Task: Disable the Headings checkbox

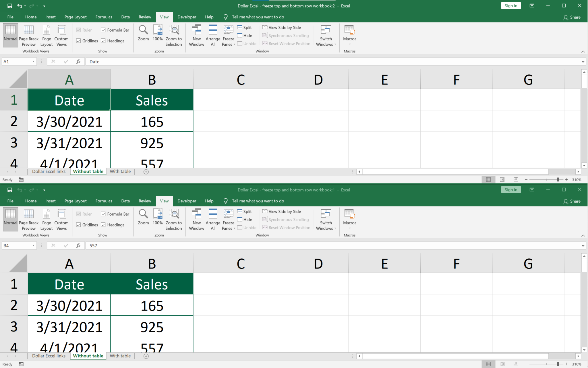Action: coord(103,41)
